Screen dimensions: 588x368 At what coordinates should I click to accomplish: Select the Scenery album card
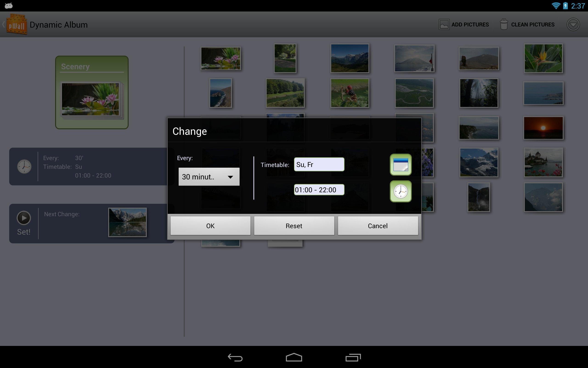point(92,92)
